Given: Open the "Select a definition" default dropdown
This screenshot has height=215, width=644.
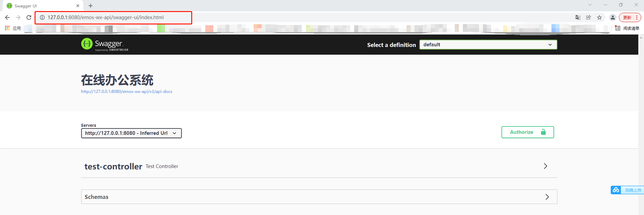Looking at the screenshot, I should [x=488, y=45].
